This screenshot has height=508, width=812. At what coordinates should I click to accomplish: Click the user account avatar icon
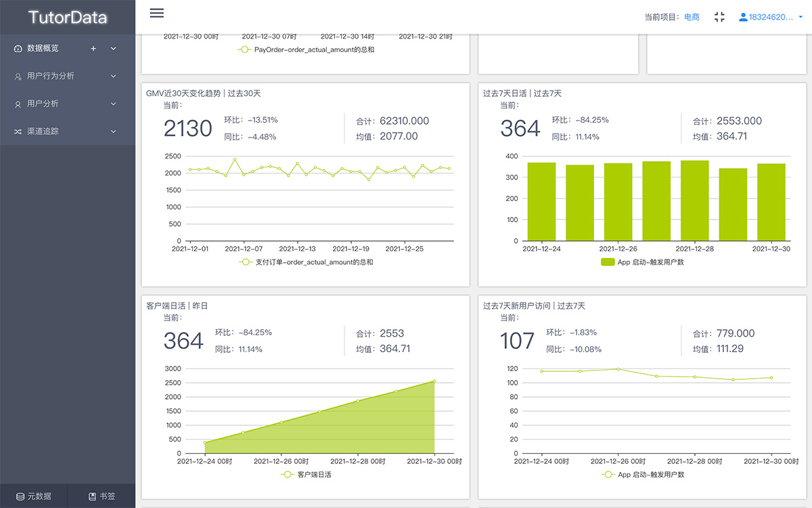tap(743, 17)
